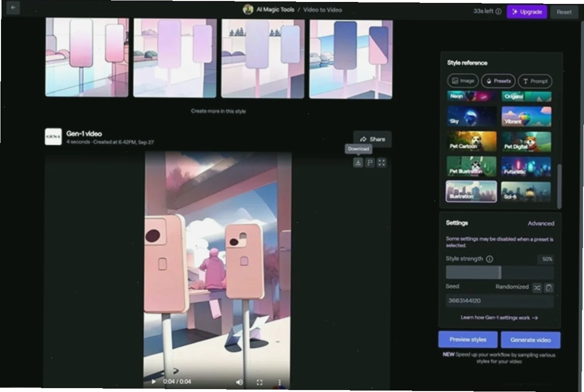Click the Gen-1 logo thumbnail
The image size is (584, 392).
pos(53,137)
